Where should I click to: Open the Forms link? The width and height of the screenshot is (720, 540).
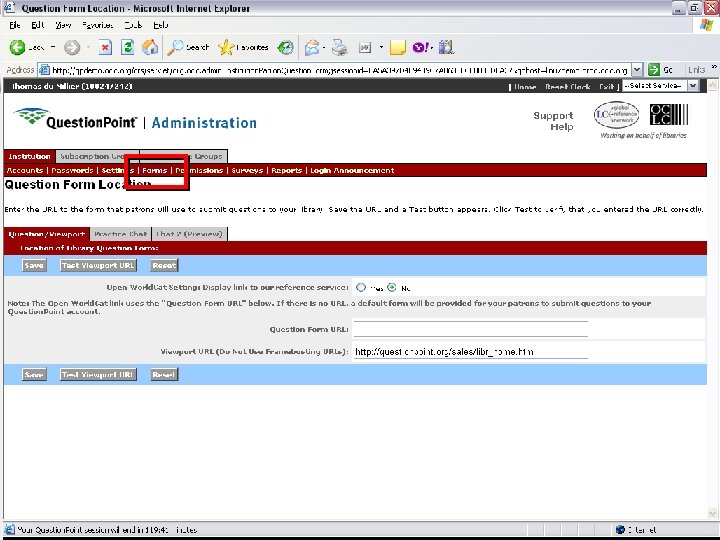[x=154, y=170]
